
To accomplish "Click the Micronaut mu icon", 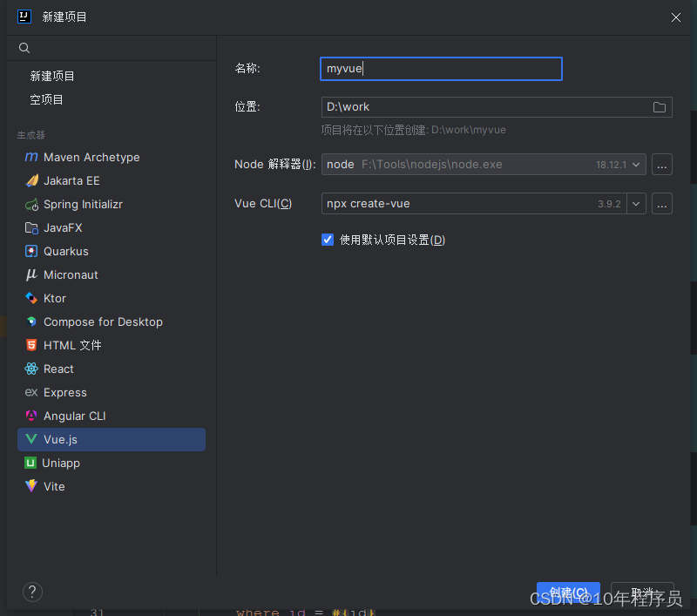I will (31, 274).
